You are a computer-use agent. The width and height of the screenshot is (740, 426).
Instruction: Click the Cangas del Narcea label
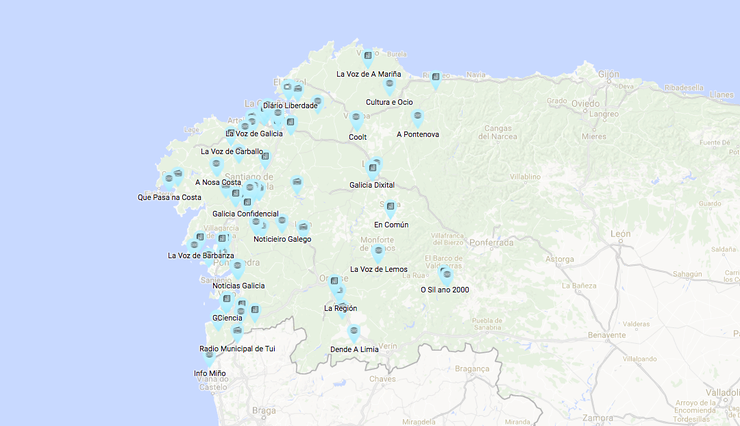coord(498,132)
